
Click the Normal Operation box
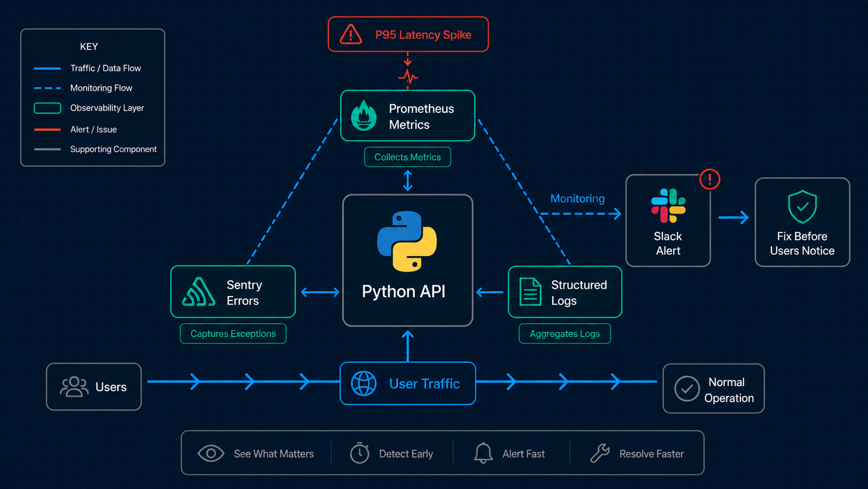[x=713, y=389]
